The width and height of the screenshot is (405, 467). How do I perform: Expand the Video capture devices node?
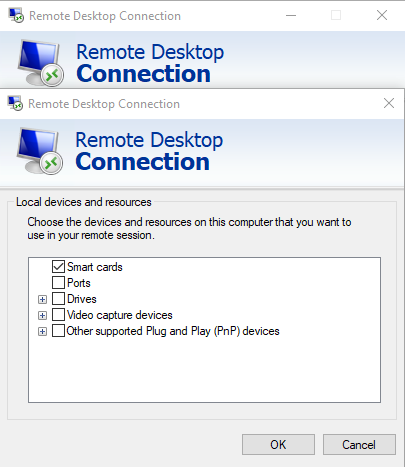[42, 315]
